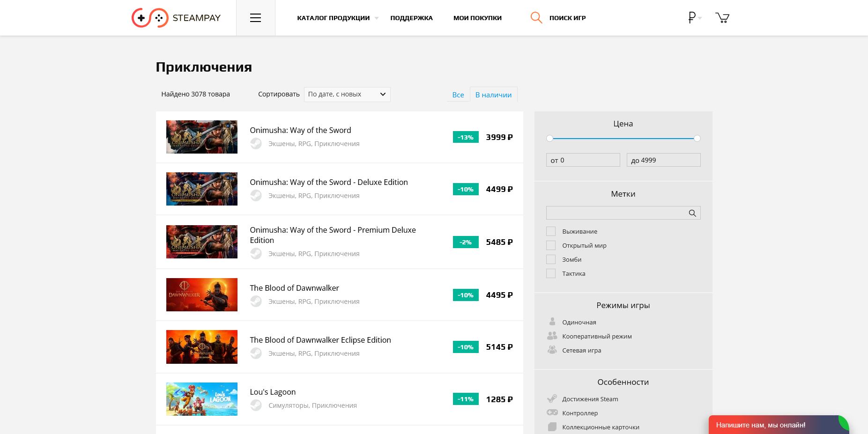Check the Открытый мир tag checkbox
The width and height of the screenshot is (868, 434).
tap(551, 245)
